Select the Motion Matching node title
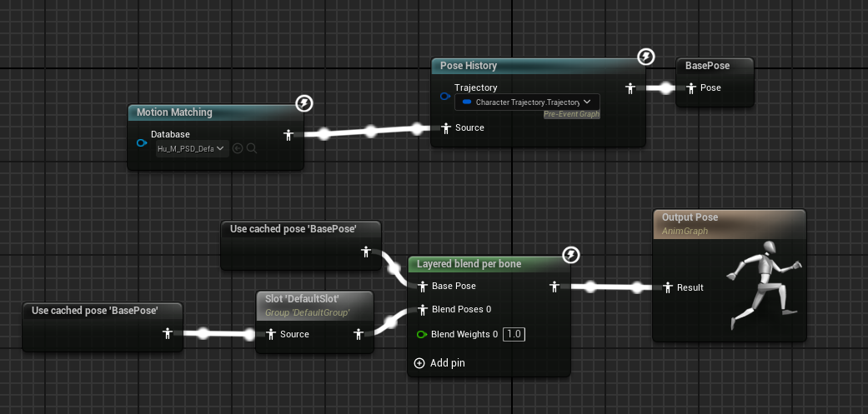 (x=174, y=112)
